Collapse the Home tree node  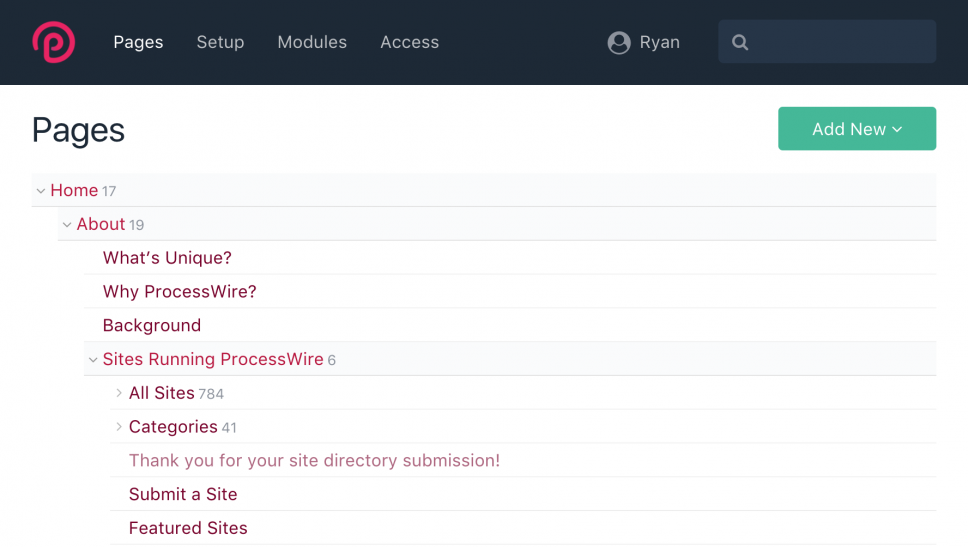pos(41,191)
